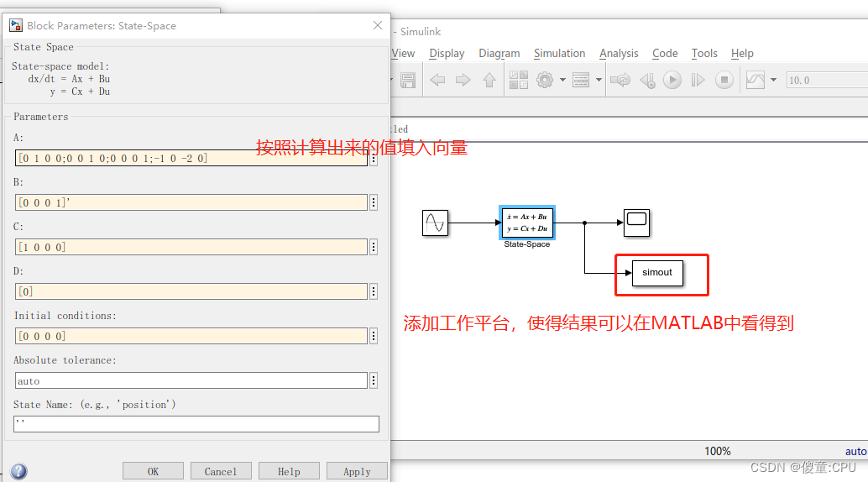Click the Initial conditions input field

point(191,336)
